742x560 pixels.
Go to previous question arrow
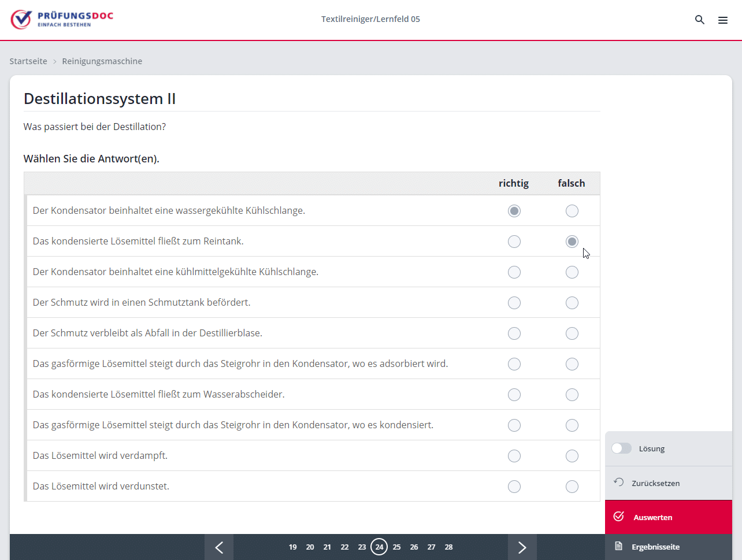tap(219, 547)
